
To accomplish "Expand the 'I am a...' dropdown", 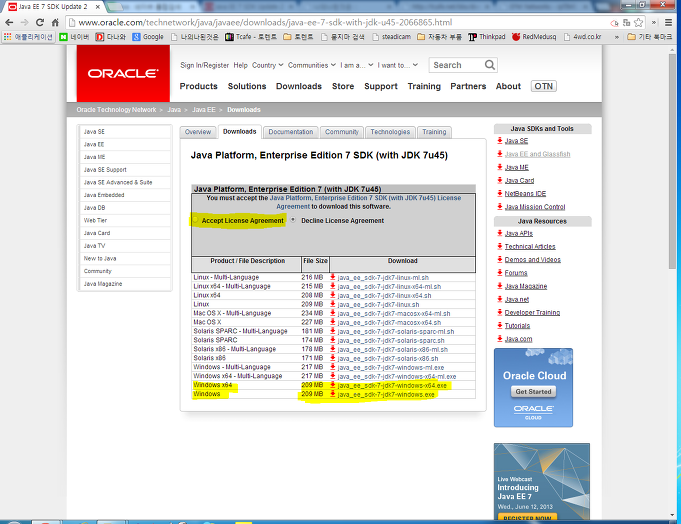I will (357, 65).
